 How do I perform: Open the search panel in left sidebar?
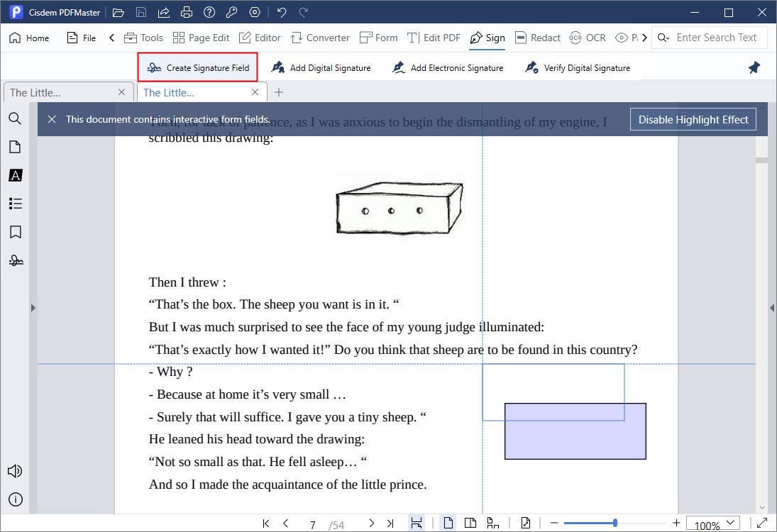(x=16, y=118)
